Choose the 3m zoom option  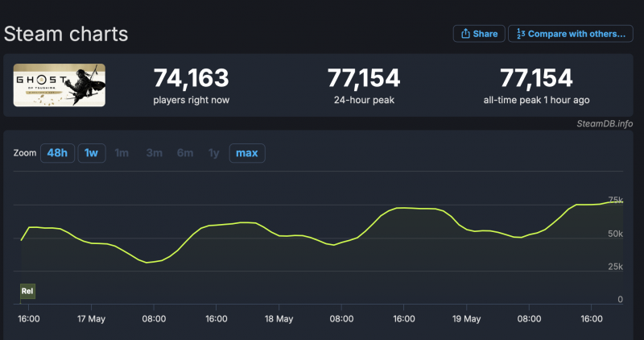[153, 153]
